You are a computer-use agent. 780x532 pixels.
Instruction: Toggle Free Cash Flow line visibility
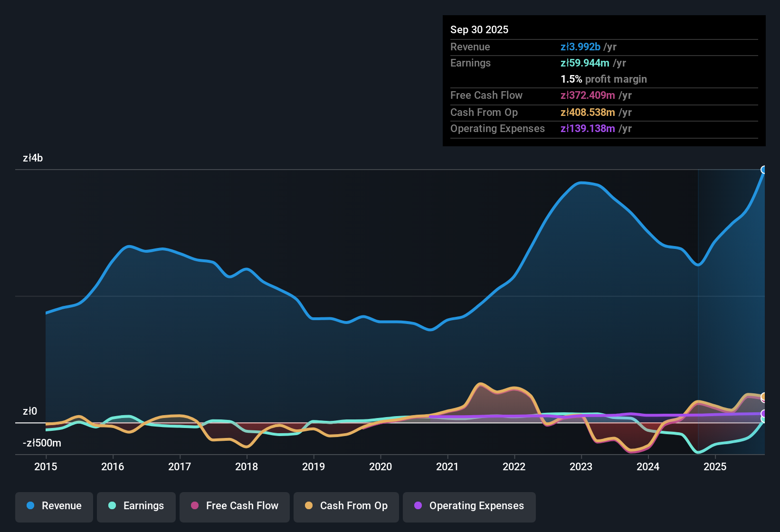click(x=234, y=506)
